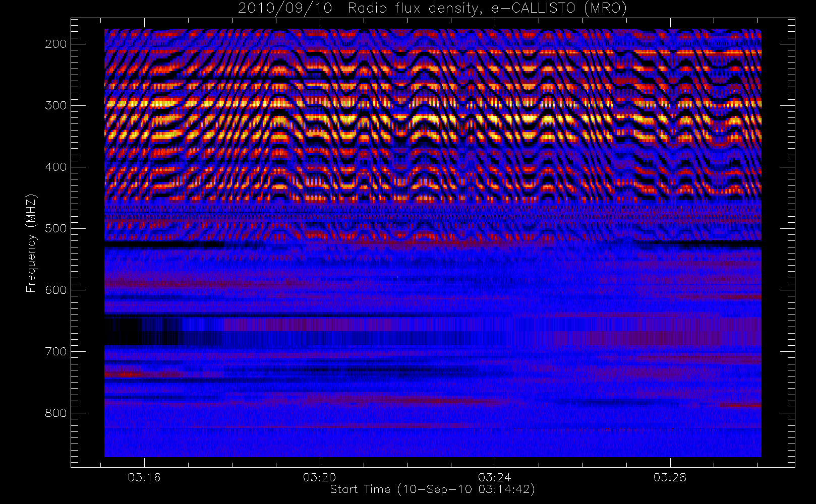The width and height of the screenshot is (816, 504).
Task: Click the 200 frequency tick label
Action: tap(55, 44)
